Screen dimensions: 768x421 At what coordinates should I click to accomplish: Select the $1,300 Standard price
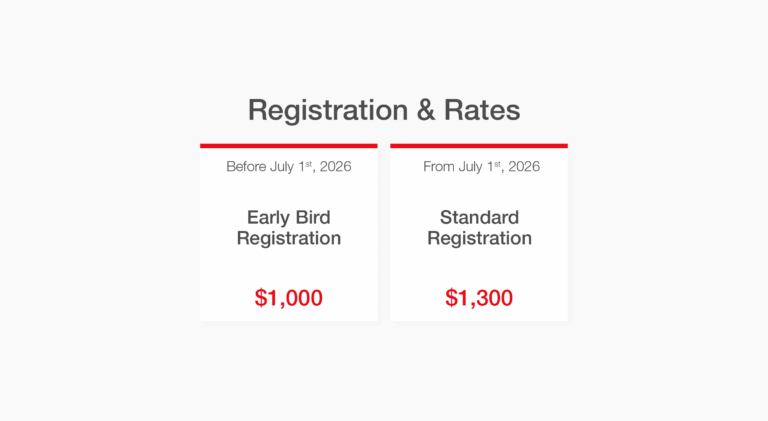pyautogui.click(x=479, y=297)
